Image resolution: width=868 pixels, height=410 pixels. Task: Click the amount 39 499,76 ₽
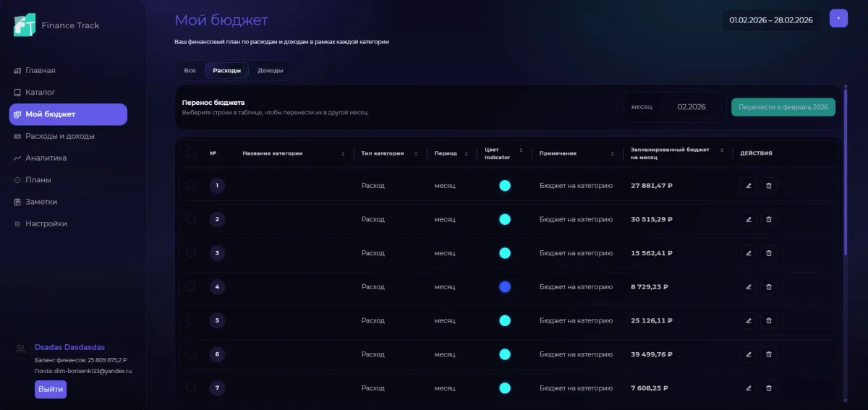[x=652, y=354]
